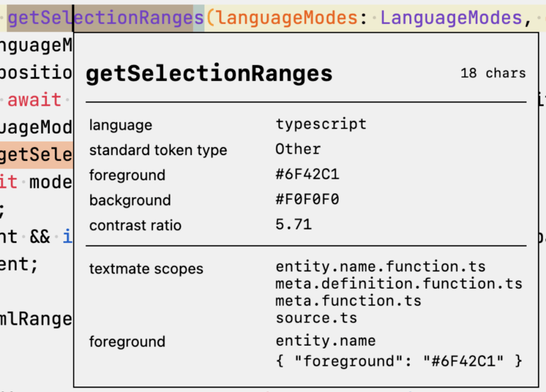Image resolution: width=546 pixels, height=392 pixels.
Task: Click the 5.71 contrast ratio value
Action: (x=293, y=224)
